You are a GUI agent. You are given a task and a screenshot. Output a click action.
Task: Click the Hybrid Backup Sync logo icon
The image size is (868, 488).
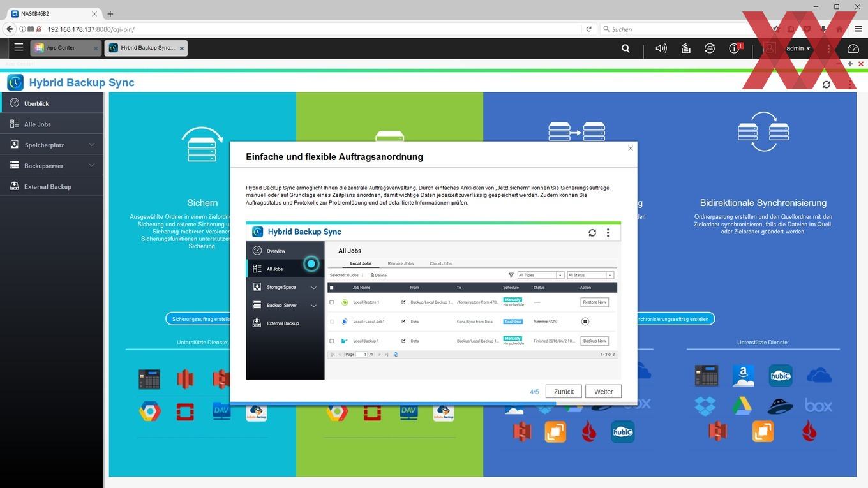point(15,82)
